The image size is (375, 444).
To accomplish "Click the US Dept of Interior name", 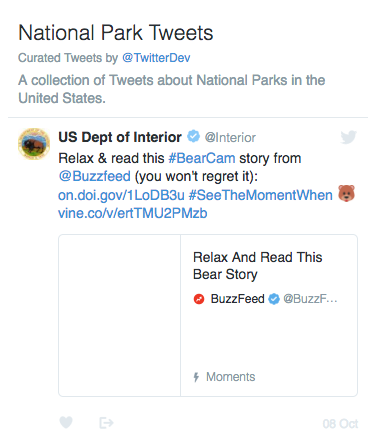I will [x=120, y=137].
